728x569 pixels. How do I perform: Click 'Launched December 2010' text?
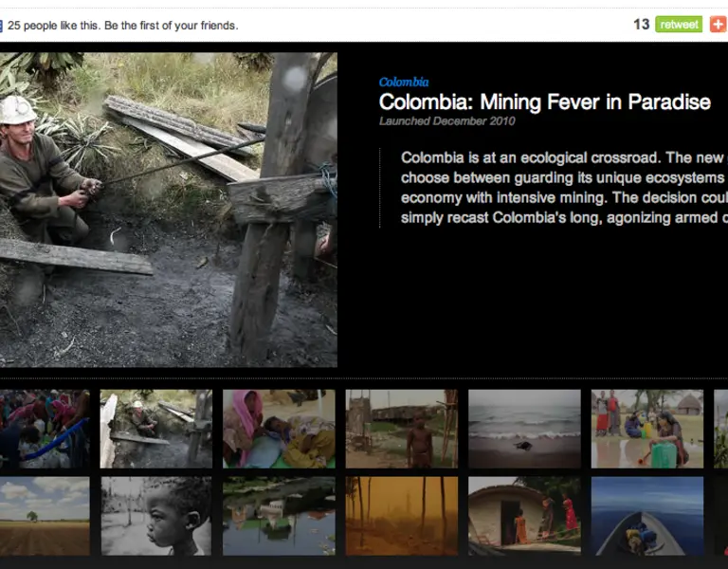coord(447,121)
